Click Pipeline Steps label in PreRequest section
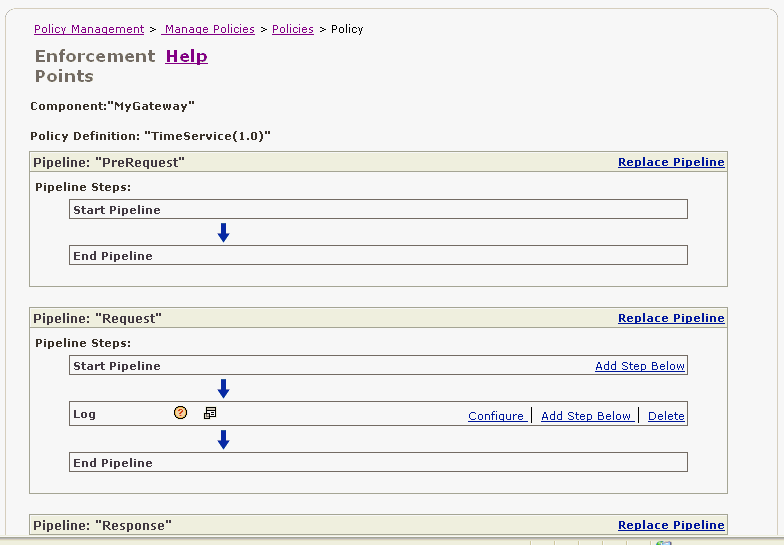This screenshot has height=545, width=784. 83,187
